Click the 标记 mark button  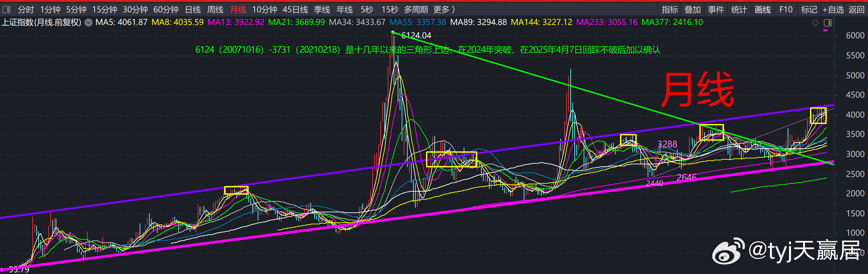[x=809, y=9]
